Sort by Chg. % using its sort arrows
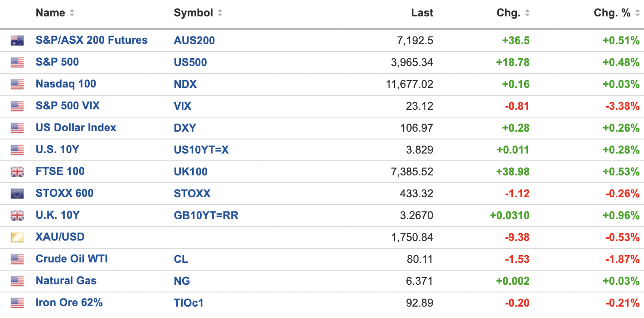This screenshot has height=318, width=644. (x=637, y=13)
